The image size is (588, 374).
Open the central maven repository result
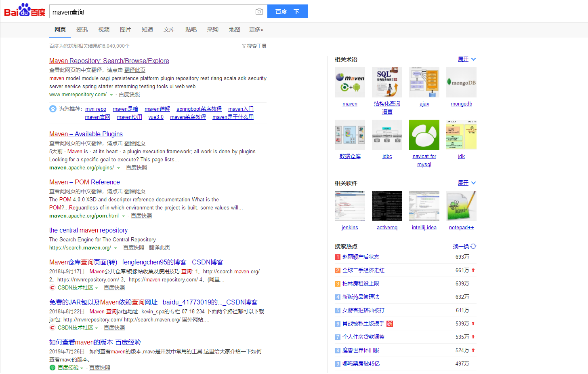pyautogui.click(x=88, y=230)
